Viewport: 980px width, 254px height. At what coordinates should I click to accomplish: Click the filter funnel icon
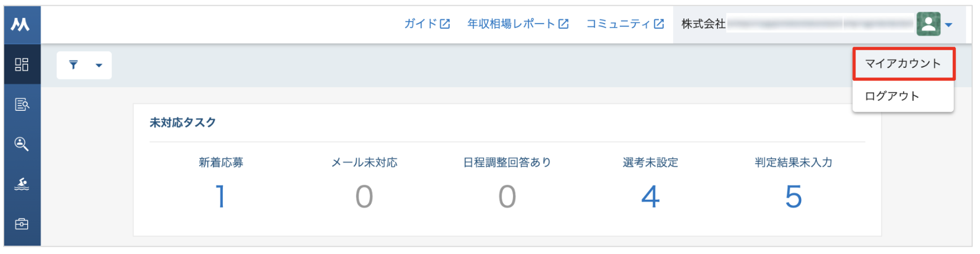73,65
